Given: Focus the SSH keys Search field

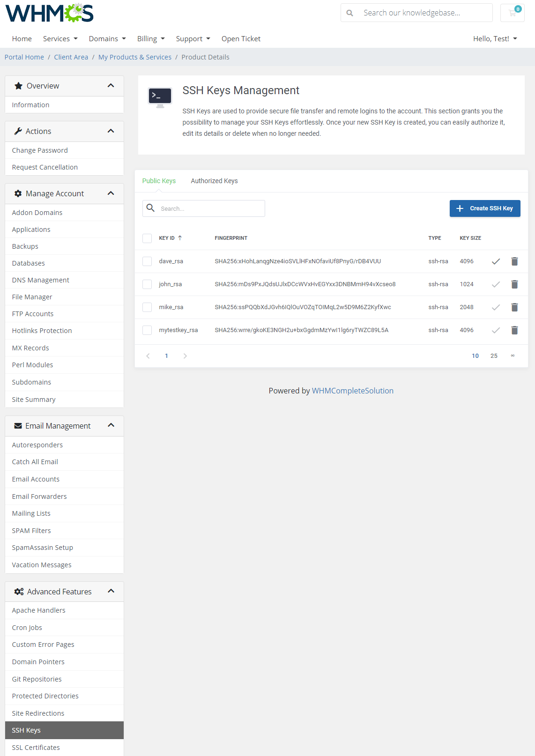Looking at the screenshot, I should pyautogui.click(x=210, y=208).
